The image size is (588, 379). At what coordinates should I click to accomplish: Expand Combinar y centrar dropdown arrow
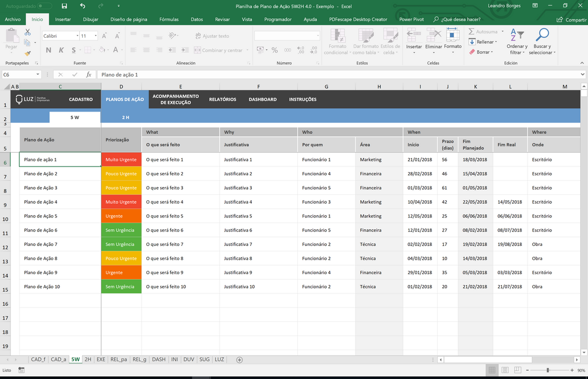(x=247, y=50)
